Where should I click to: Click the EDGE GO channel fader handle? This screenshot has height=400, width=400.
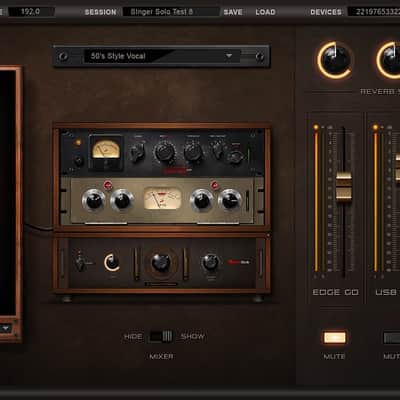[x=344, y=186]
